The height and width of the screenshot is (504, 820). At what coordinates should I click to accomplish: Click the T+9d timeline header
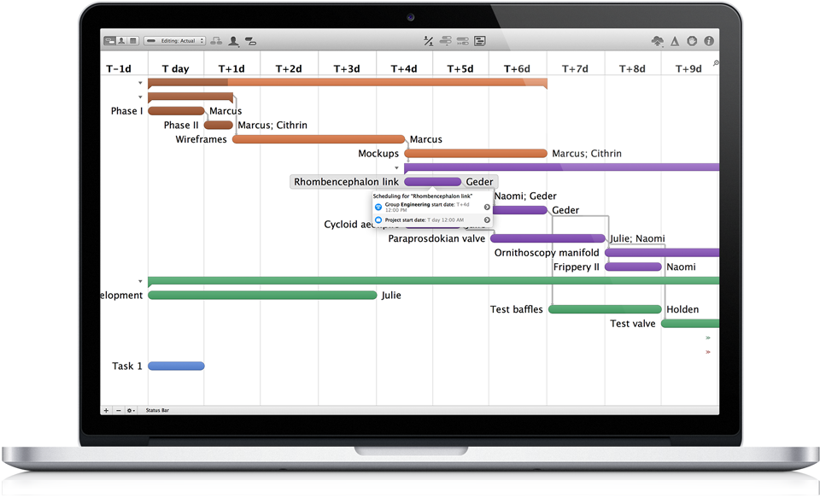point(688,68)
